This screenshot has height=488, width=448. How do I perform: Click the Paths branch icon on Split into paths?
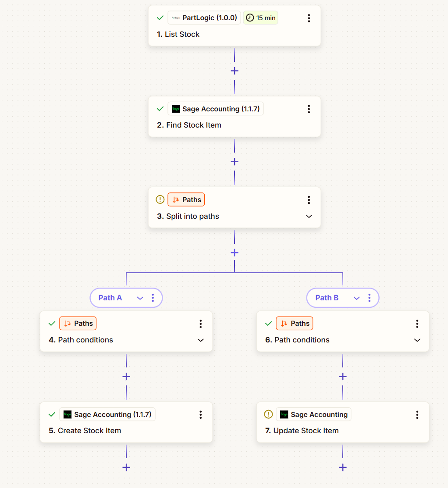175,199
